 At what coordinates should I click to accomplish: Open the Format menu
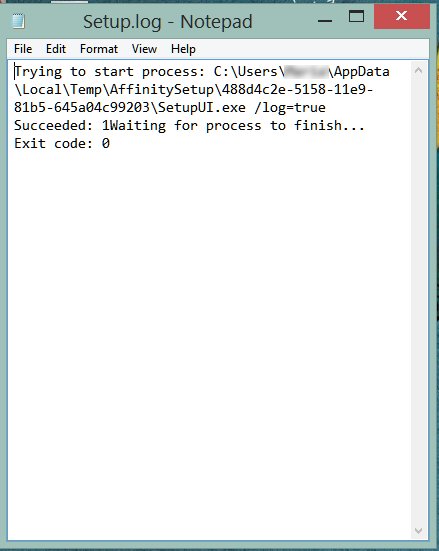click(x=99, y=49)
